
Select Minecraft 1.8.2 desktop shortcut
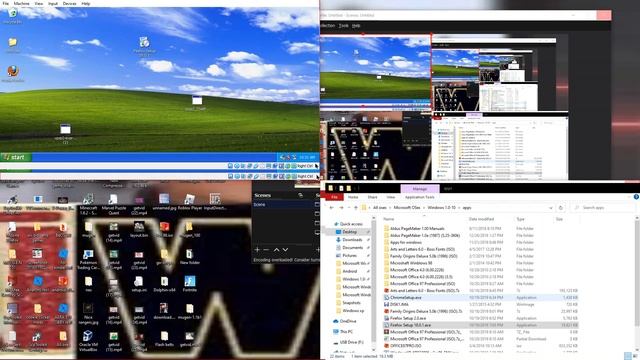tap(89, 203)
